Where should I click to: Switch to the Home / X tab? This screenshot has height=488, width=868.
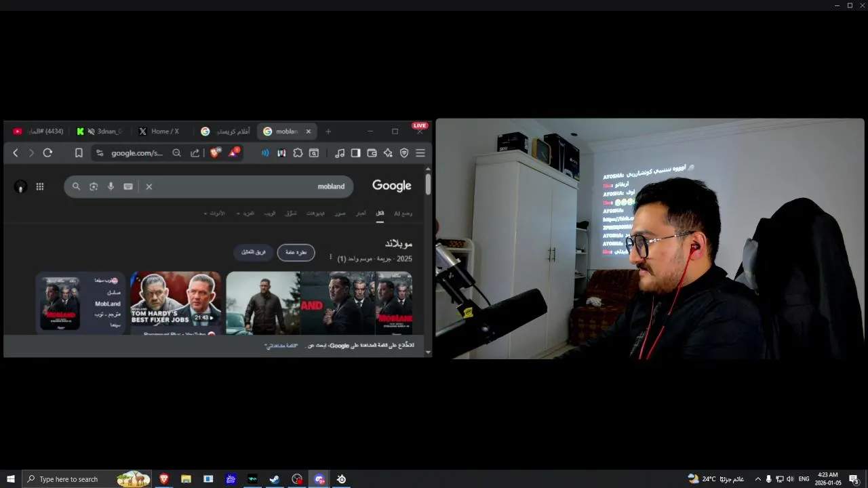point(161,131)
